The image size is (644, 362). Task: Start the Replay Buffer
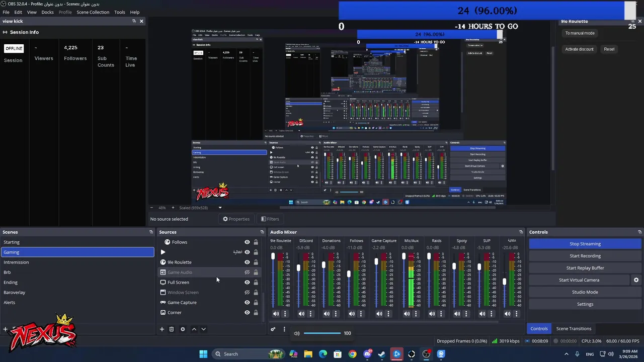point(585,268)
